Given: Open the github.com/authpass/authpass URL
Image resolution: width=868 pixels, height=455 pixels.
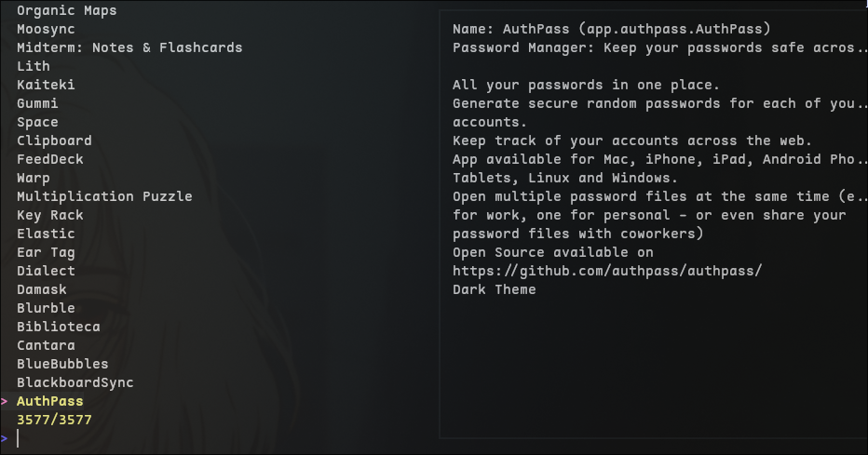Looking at the screenshot, I should 607,271.
